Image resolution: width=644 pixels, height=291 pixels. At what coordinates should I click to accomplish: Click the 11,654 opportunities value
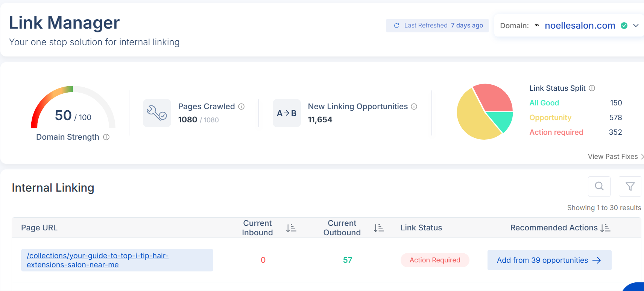[x=320, y=120]
